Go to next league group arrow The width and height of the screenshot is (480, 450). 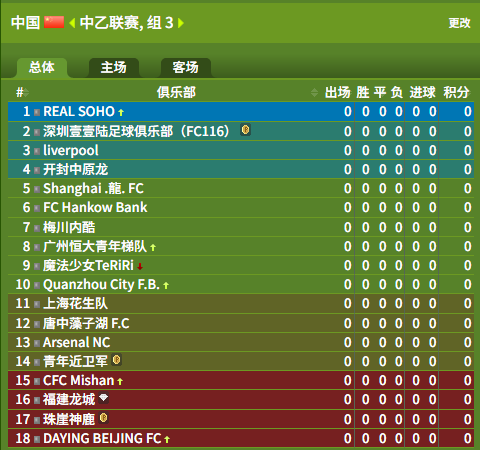point(181,23)
